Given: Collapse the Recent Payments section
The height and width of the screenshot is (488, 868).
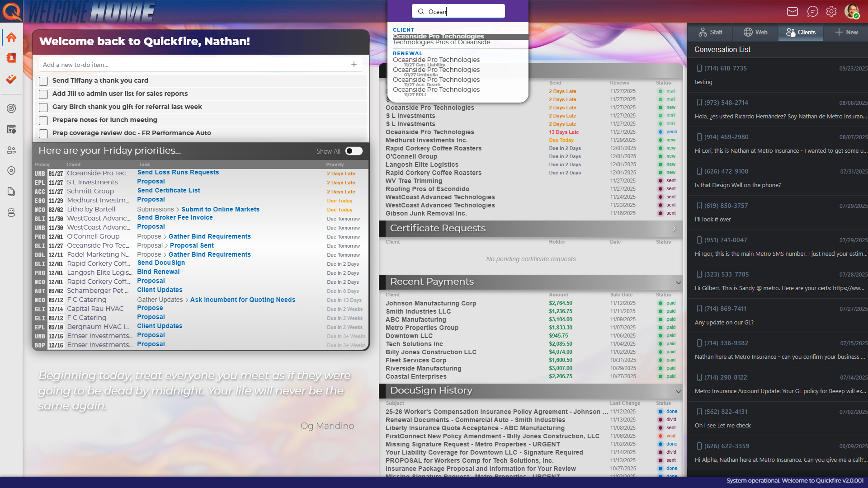Looking at the screenshot, I should [x=678, y=282].
